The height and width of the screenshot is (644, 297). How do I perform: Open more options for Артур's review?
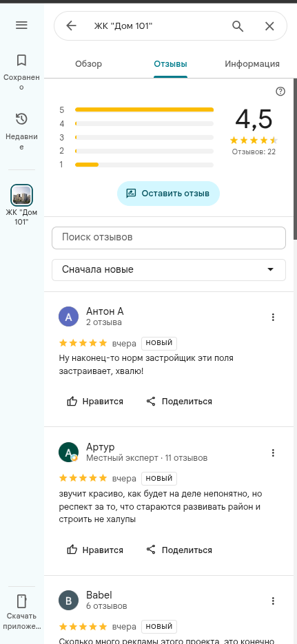(x=273, y=453)
